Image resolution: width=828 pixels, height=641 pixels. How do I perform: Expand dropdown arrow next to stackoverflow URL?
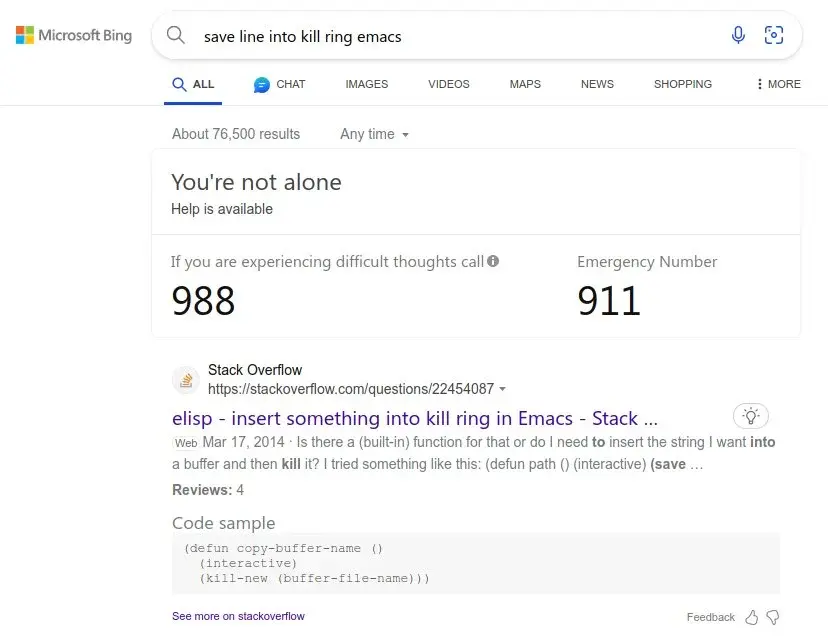point(502,389)
